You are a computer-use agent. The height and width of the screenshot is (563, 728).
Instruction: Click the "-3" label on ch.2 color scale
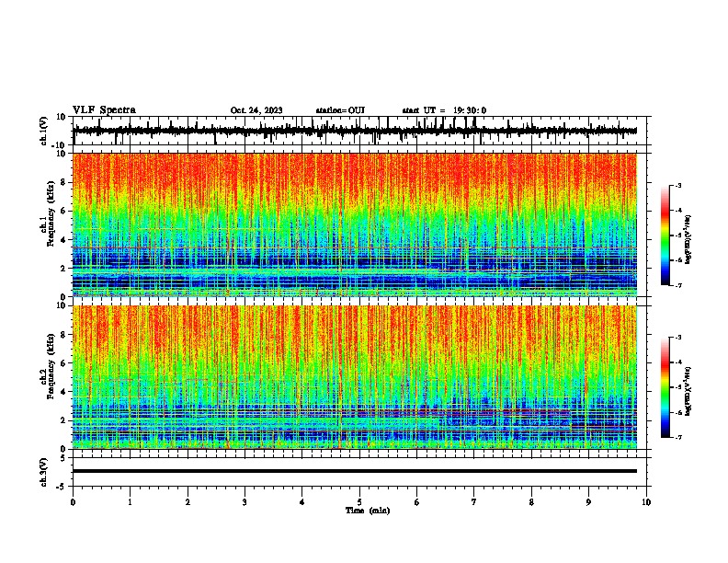pos(677,338)
